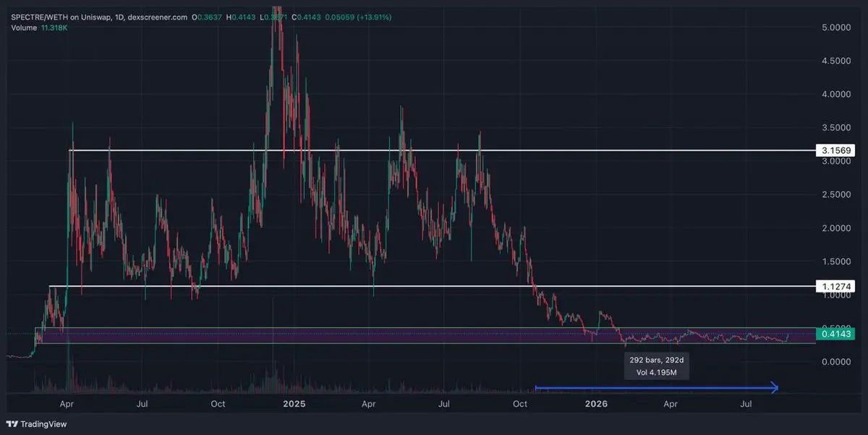Click the 5.0000 price axis label

pos(835,28)
